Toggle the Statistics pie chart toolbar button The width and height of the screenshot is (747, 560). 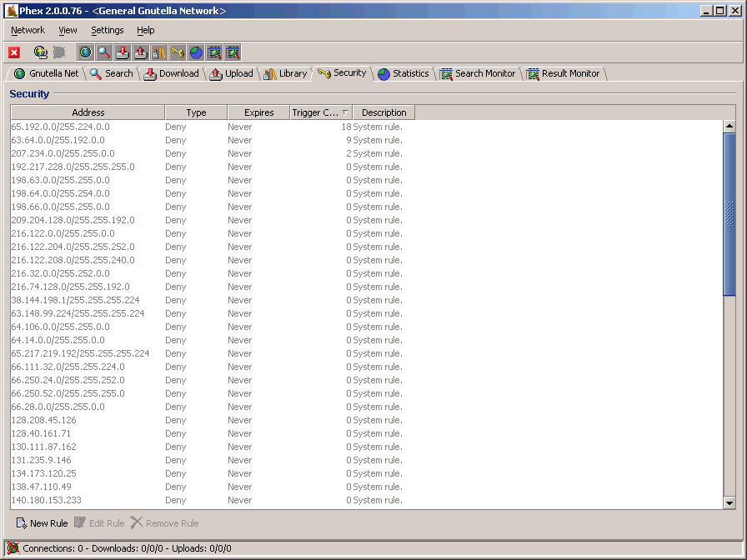[196, 52]
